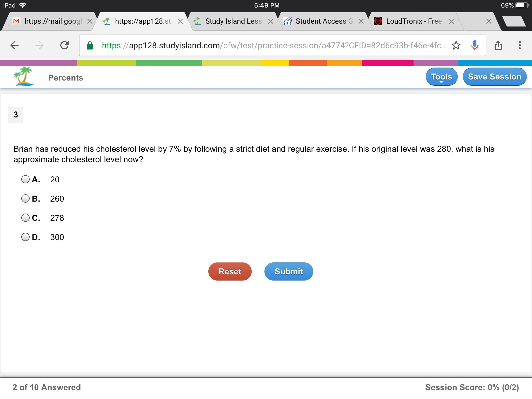Viewport: 532px width, 399px height.
Task: Tap the browser back arrow
Action: pyautogui.click(x=15, y=45)
